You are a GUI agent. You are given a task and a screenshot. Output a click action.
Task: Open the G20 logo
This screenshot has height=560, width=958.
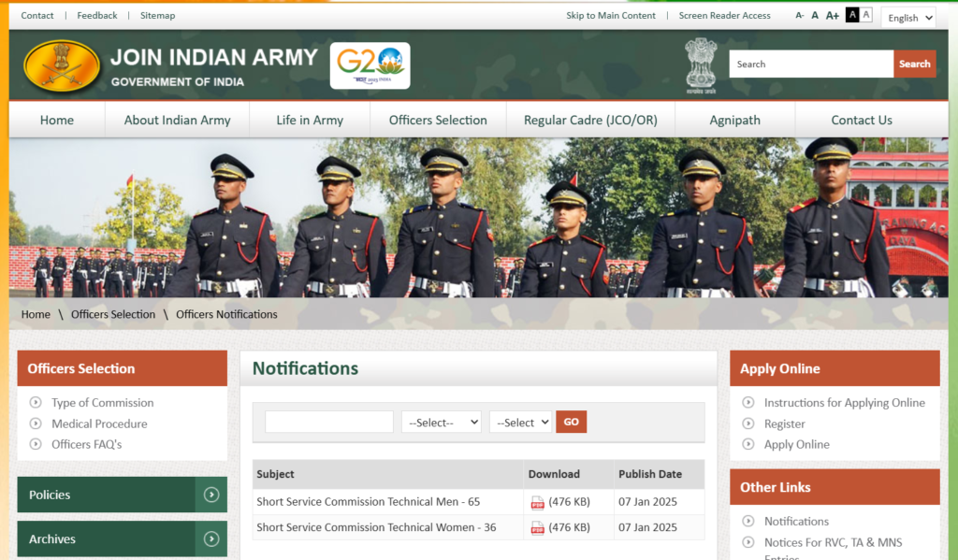tap(370, 66)
